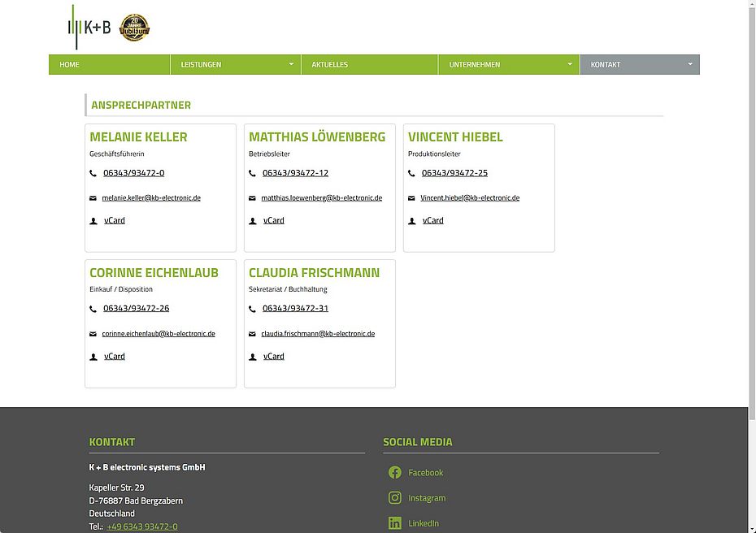Expand the Unternehmen dropdown arrow
Screen dimensions: 756x533
click(570, 64)
